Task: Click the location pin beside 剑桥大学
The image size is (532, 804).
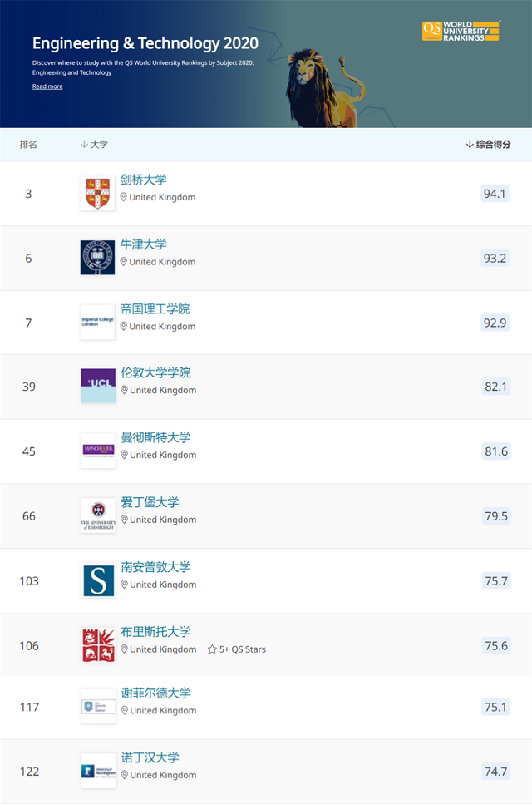Action: tap(124, 198)
